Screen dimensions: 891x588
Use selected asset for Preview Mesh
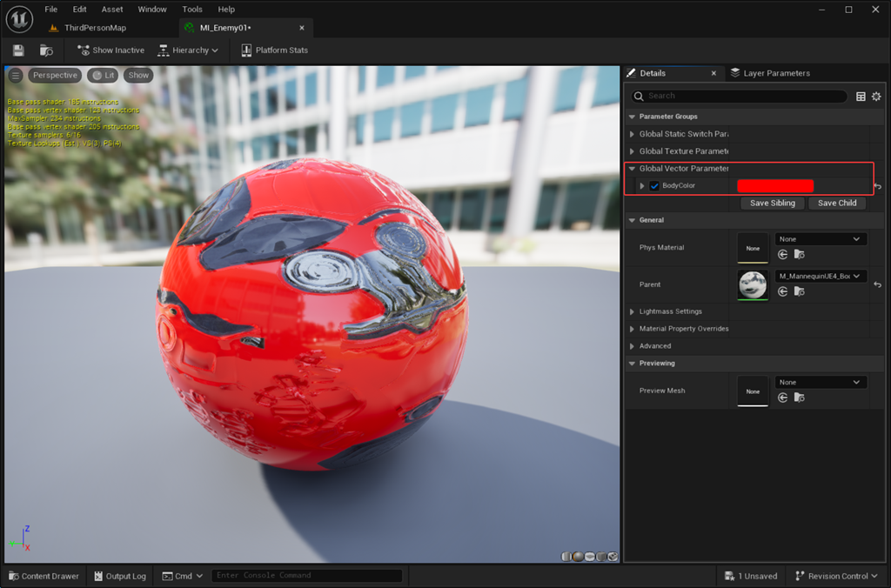(x=782, y=398)
